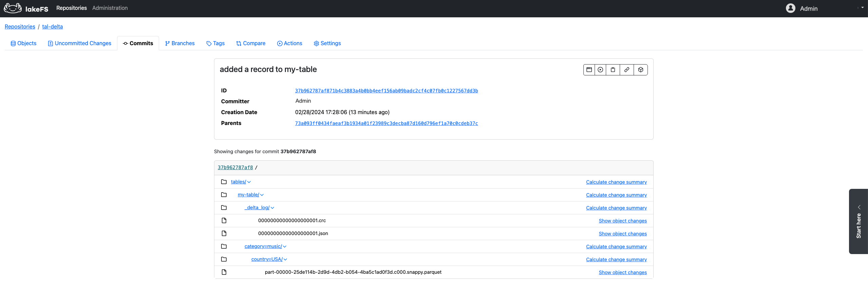Calculate change summary for country=USA/
Viewport: 868px width, 286px height.
coord(616,260)
